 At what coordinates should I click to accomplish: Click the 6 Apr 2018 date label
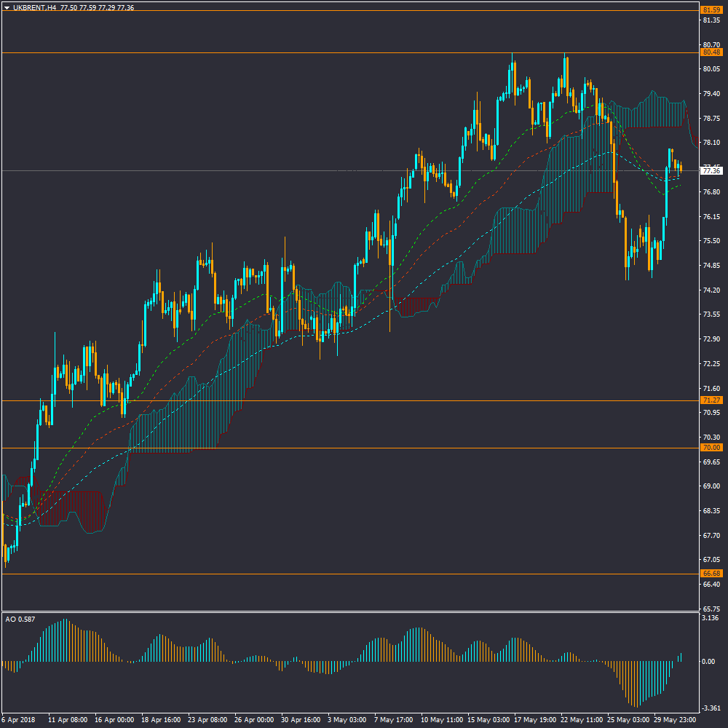click(x=18, y=719)
